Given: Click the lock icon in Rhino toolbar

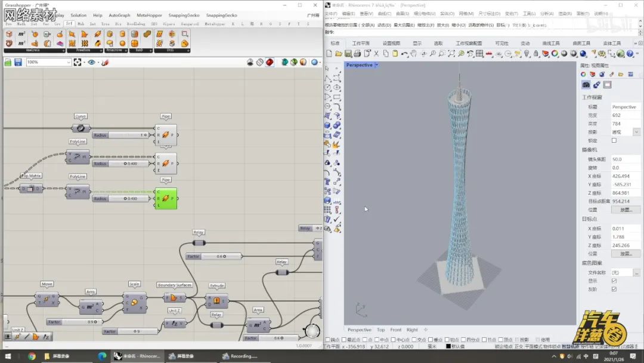Looking at the screenshot, I should (536, 54).
